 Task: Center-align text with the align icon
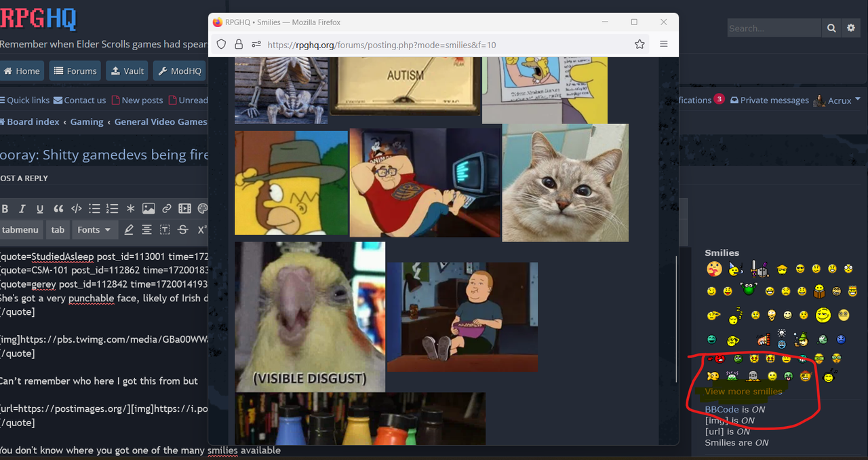click(146, 230)
